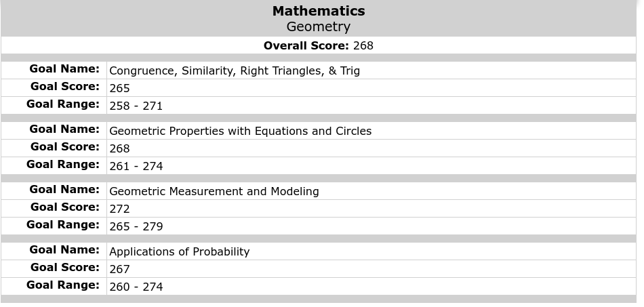Image resolution: width=644 pixels, height=307 pixels.
Task: Click Geometric Properties with Equations and Circles
Action: pyautogui.click(x=240, y=131)
